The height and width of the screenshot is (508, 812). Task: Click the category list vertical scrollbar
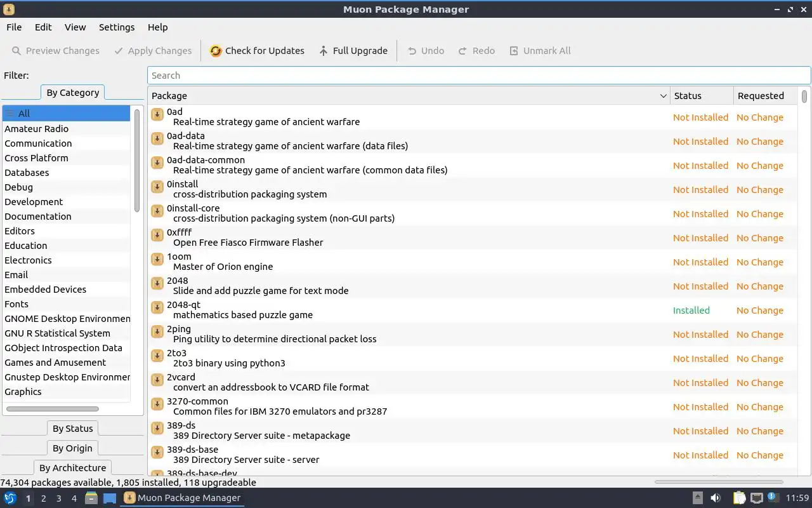[x=136, y=160]
